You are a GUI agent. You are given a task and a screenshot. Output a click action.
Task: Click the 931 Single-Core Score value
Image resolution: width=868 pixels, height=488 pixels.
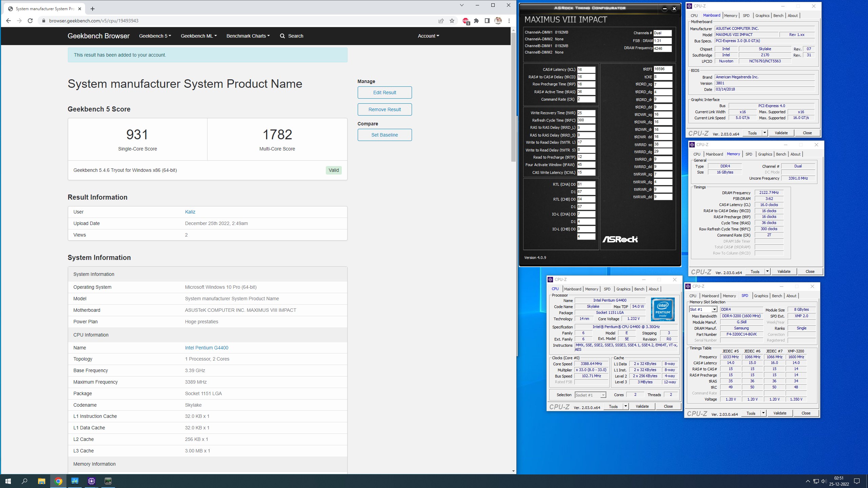pos(137,135)
